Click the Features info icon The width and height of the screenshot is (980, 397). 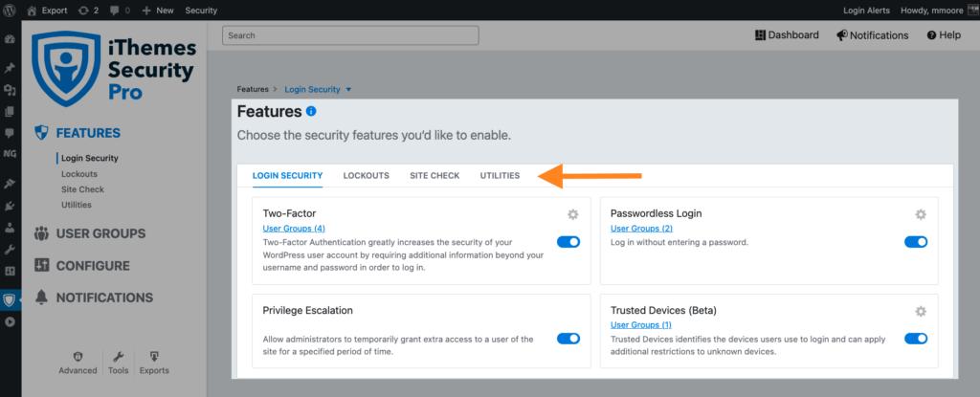(x=311, y=111)
